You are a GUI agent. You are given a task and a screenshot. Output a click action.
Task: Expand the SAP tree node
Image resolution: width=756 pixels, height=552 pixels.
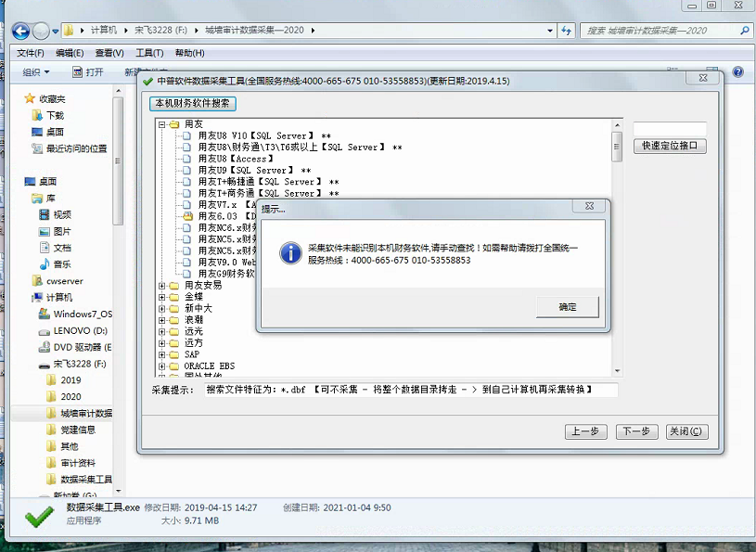pos(162,354)
